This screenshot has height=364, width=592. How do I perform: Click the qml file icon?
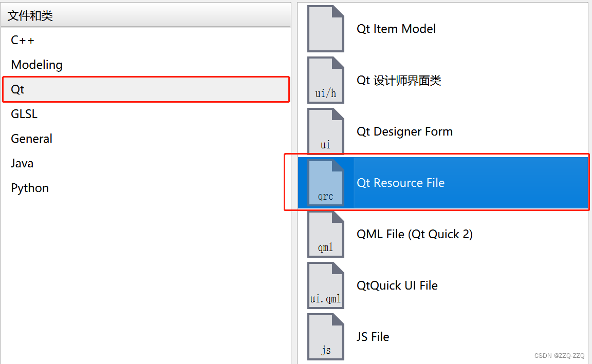point(325,234)
